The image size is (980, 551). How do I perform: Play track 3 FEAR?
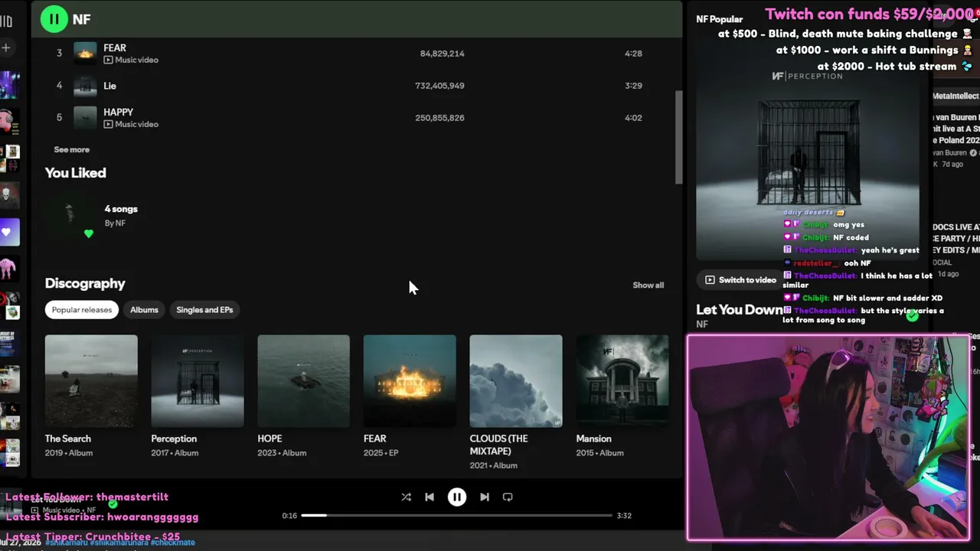(x=60, y=54)
